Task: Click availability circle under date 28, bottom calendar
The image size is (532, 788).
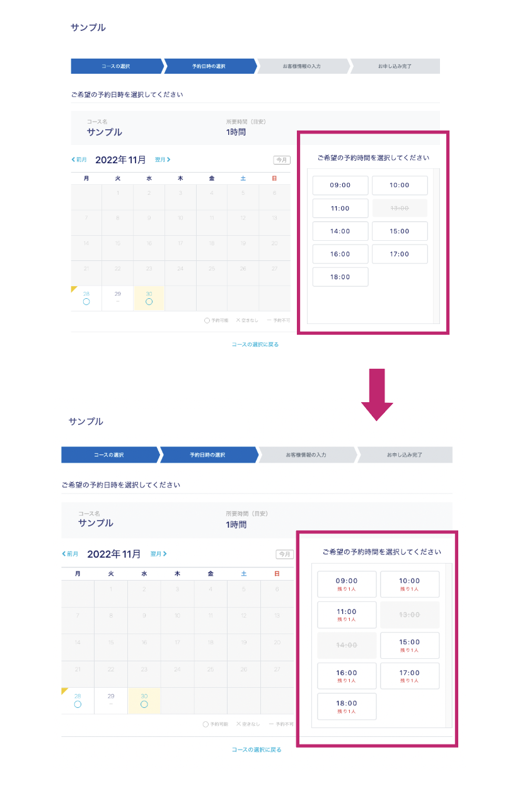Action: [78, 704]
